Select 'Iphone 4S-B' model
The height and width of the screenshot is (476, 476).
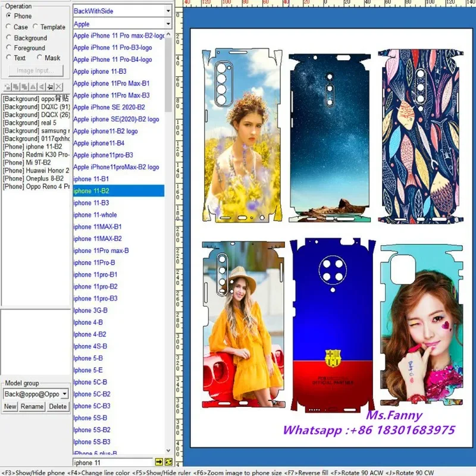pyautogui.click(x=118, y=346)
